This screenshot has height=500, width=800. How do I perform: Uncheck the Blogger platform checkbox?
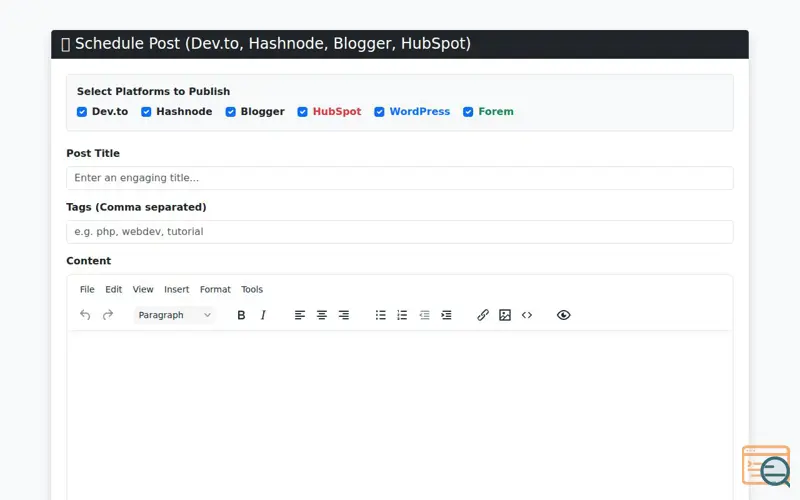pyautogui.click(x=231, y=112)
